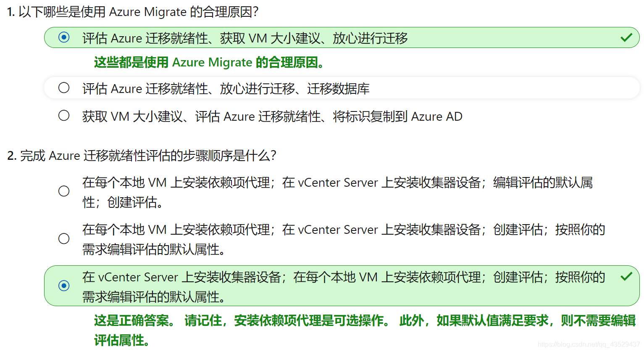Click green checkmark on question 2 correct answer
This screenshot has width=644, height=352.
(x=626, y=276)
